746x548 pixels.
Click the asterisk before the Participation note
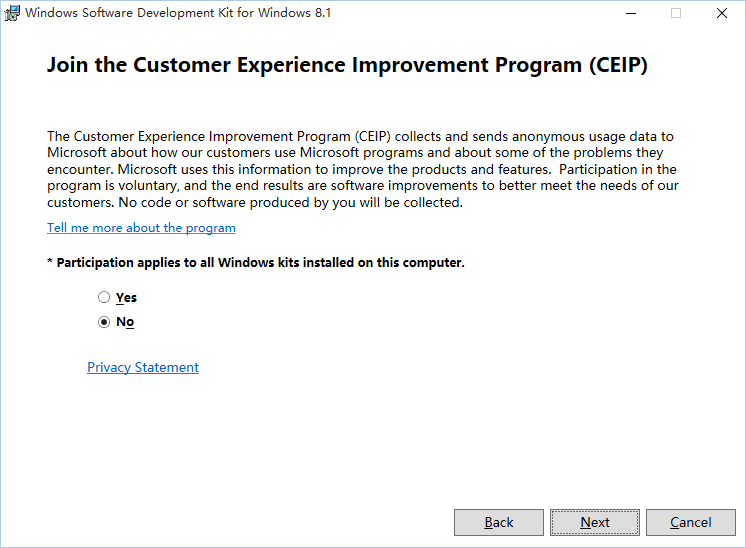click(49, 262)
